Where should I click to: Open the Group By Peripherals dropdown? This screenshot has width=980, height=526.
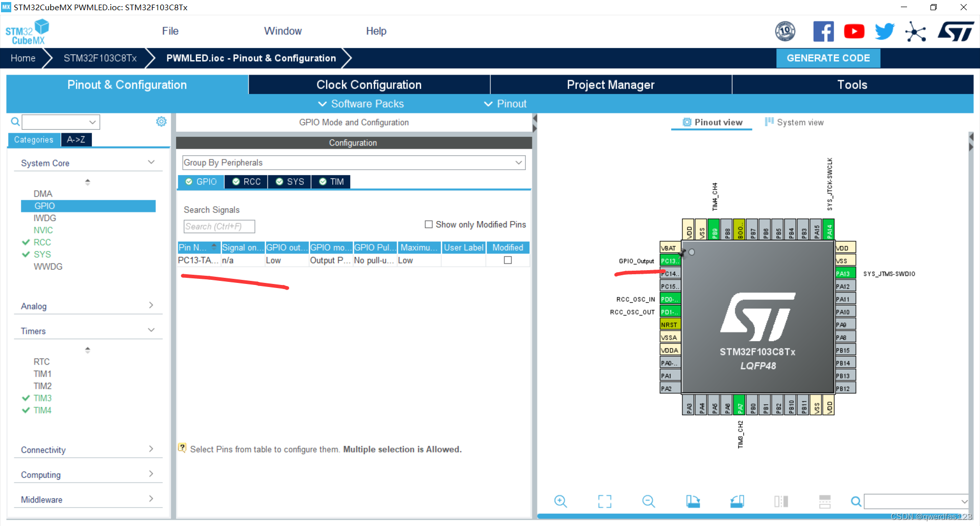(354, 162)
